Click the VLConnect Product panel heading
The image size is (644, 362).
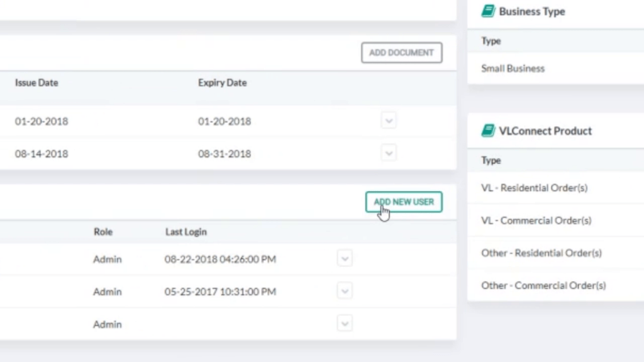545,131
